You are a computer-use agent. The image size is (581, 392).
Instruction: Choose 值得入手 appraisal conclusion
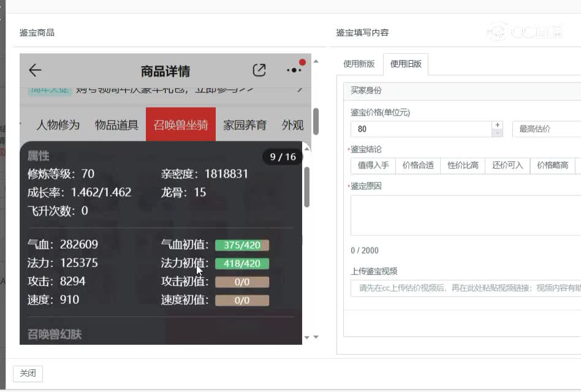click(x=373, y=165)
